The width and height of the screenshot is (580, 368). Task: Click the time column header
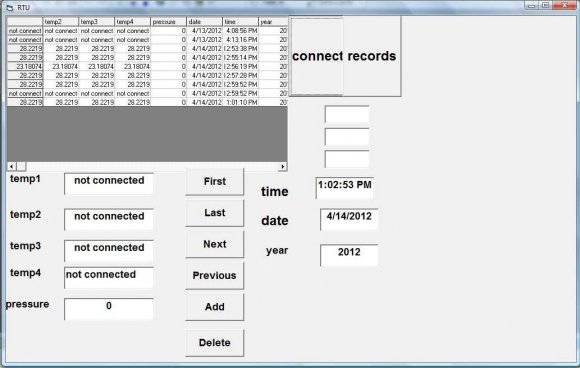pyautogui.click(x=240, y=22)
